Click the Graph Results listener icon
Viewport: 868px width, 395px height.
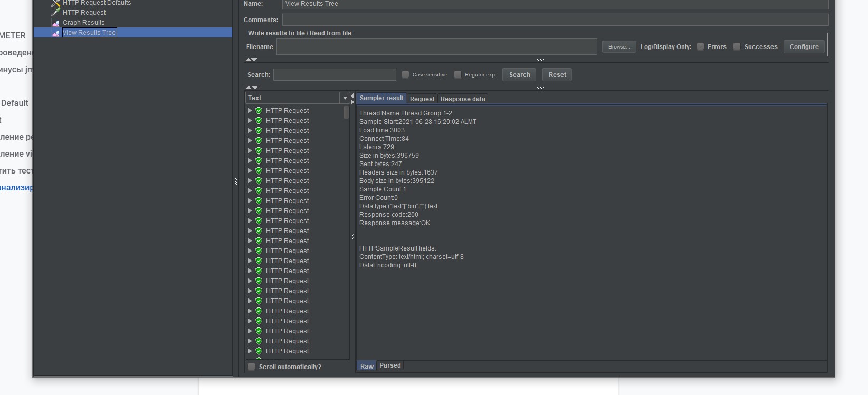coord(55,23)
